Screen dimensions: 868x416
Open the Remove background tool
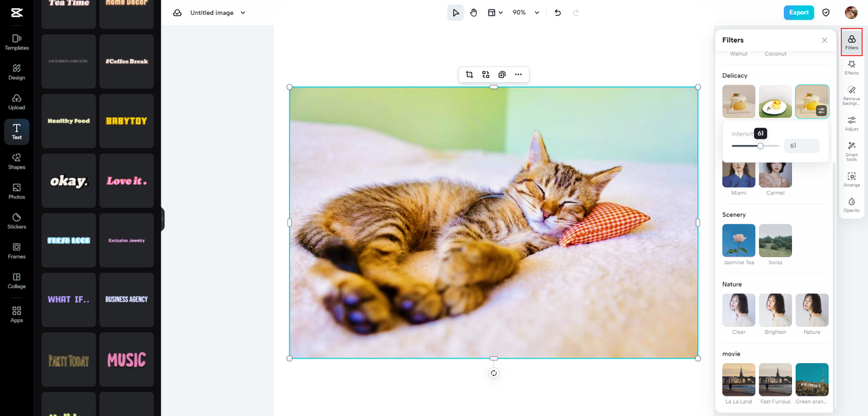pyautogui.click(x=852, y=96)
